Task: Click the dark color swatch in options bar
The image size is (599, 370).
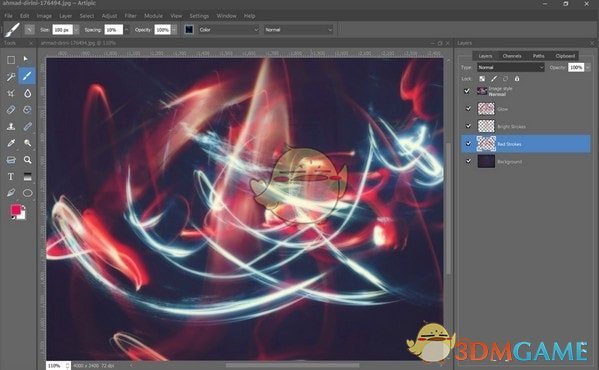Action: point(189,29)
